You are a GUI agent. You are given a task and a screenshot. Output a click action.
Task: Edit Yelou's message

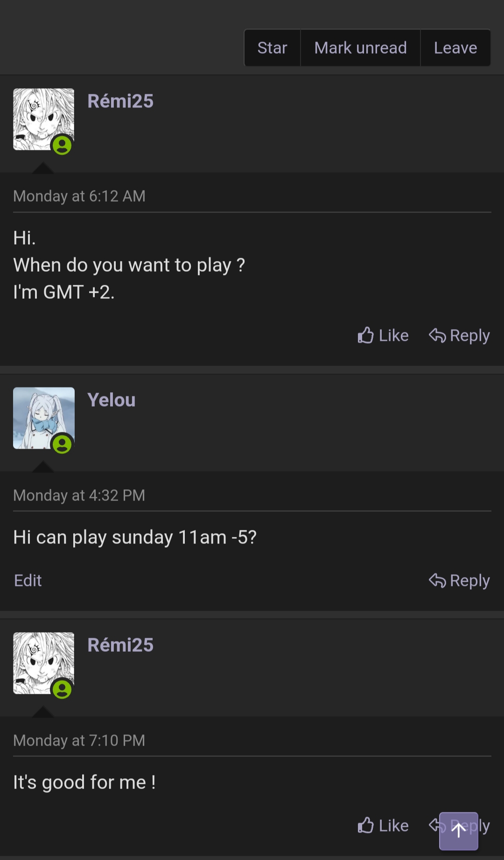coord(28,580)
